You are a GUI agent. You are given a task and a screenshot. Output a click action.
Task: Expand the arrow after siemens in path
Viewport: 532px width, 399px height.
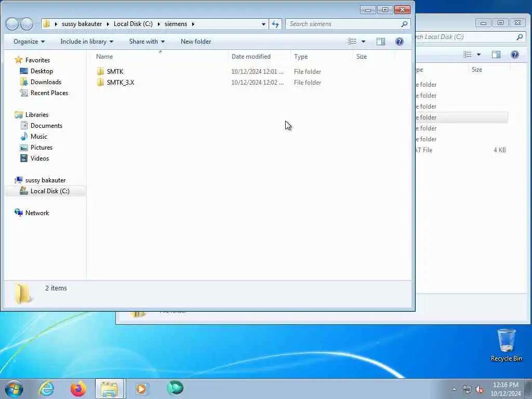(193, 24)
